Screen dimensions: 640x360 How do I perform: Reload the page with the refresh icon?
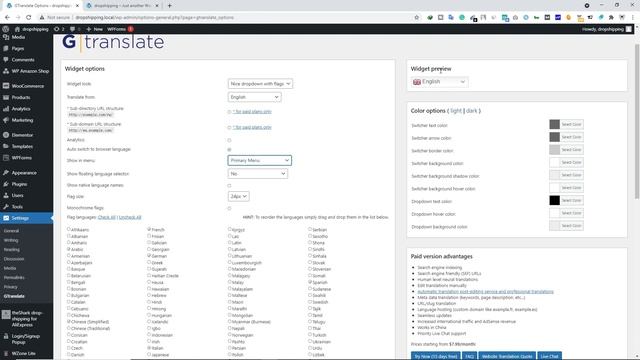29,18
